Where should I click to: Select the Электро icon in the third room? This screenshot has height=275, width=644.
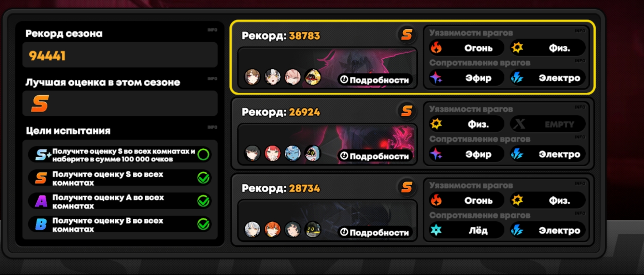pyautogui.click(x=517, y=231)
